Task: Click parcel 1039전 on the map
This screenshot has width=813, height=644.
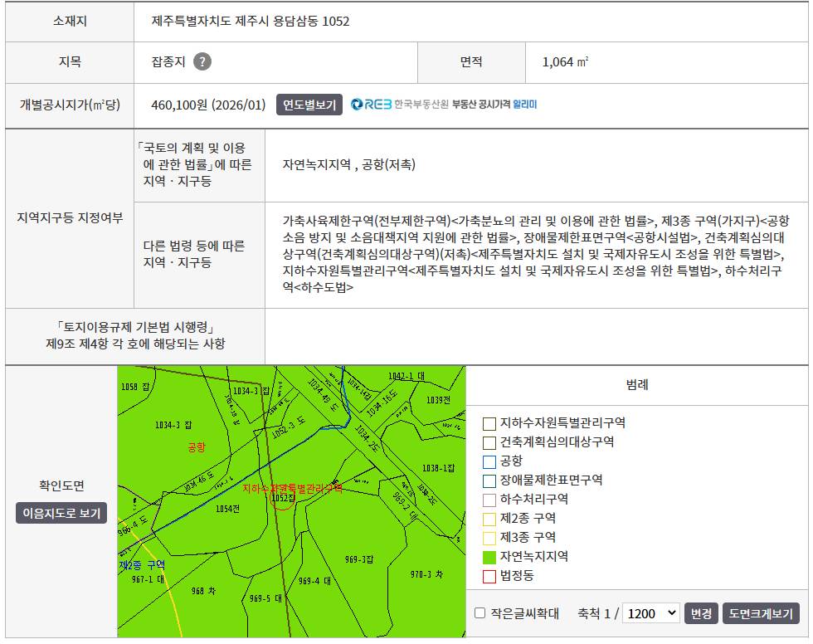Action: [438, 400]
